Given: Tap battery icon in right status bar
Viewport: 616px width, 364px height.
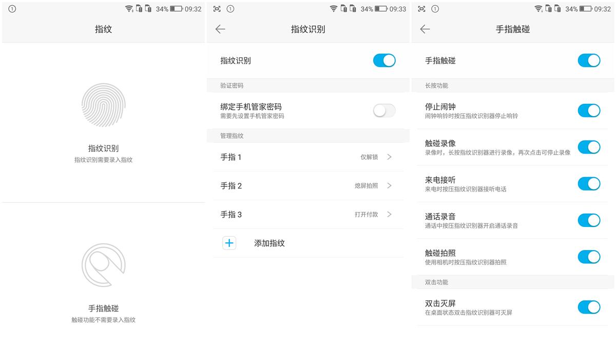Looking at the screenshot, I should [x=586, y=9].
